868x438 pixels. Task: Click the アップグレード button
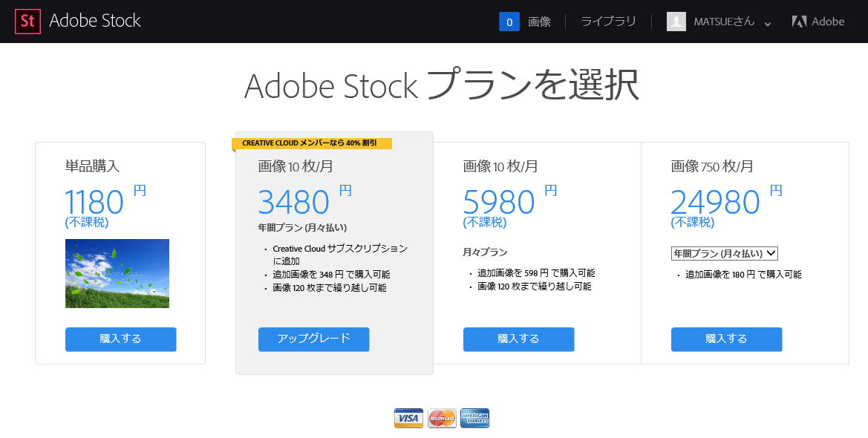pos(313,339)
